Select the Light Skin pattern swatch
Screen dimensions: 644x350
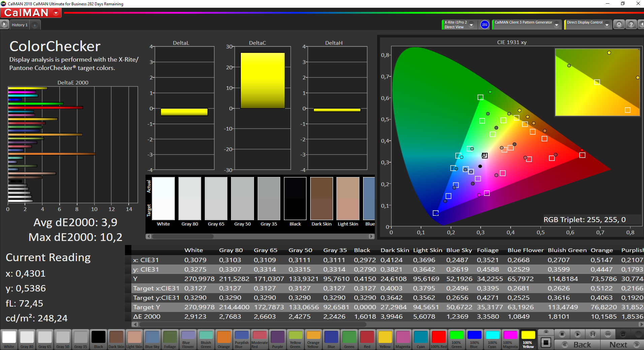tap(134, 339)
